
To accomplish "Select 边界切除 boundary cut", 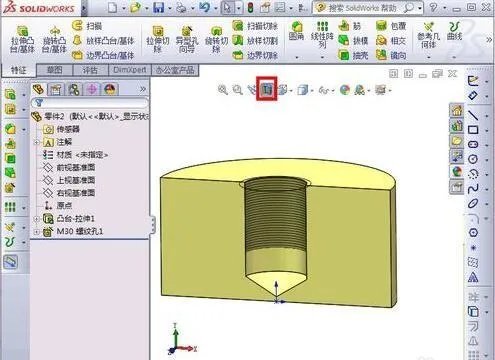I will point(255,55).
